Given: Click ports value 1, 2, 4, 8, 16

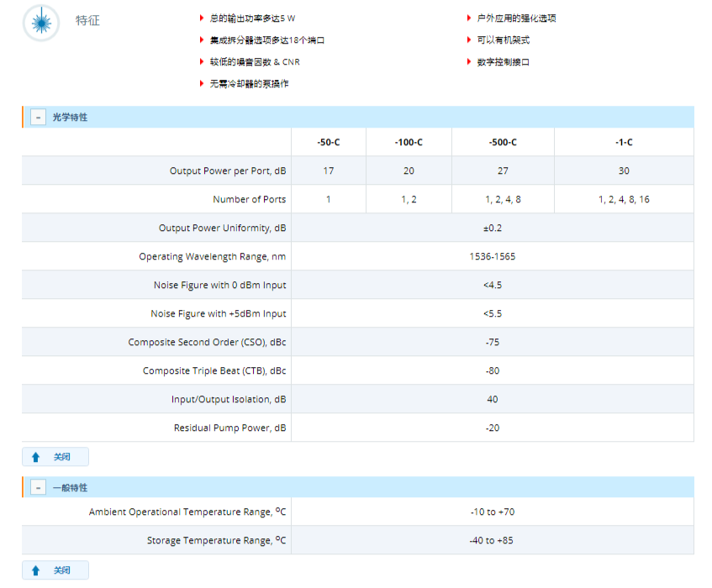Looking at the screenshot, I should (x=624, y=199).
